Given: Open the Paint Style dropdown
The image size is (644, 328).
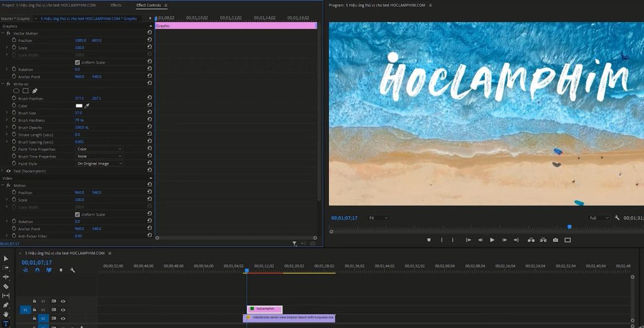Looking at the screenshot, I should coord(99,163).
